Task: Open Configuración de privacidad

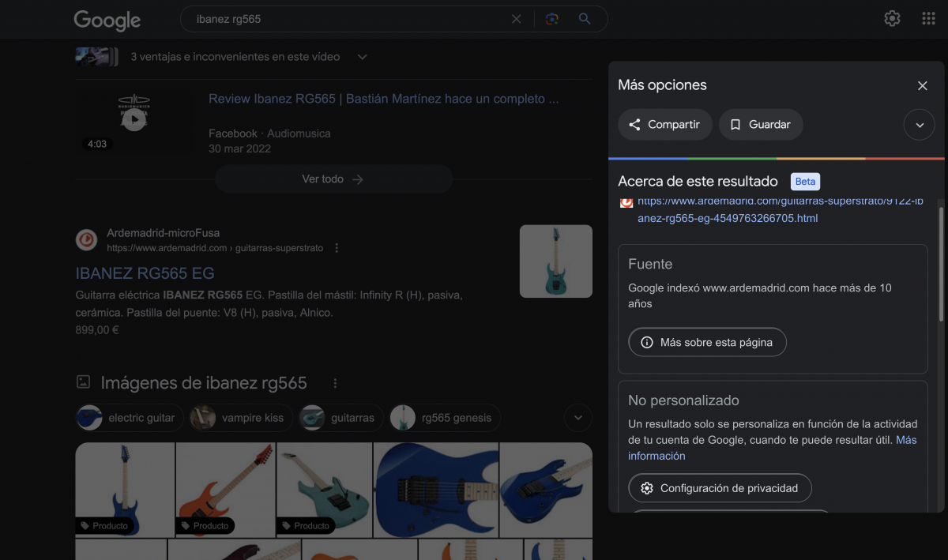Action: coord(720,488)
